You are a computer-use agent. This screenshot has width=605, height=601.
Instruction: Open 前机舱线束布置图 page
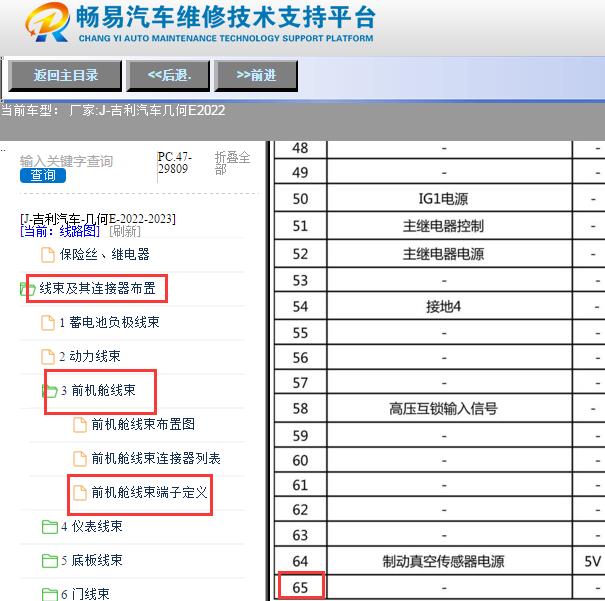(143, 424)
